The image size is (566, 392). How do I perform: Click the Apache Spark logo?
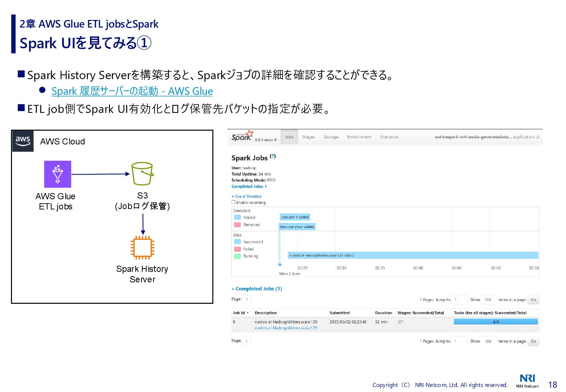(242, 136)
